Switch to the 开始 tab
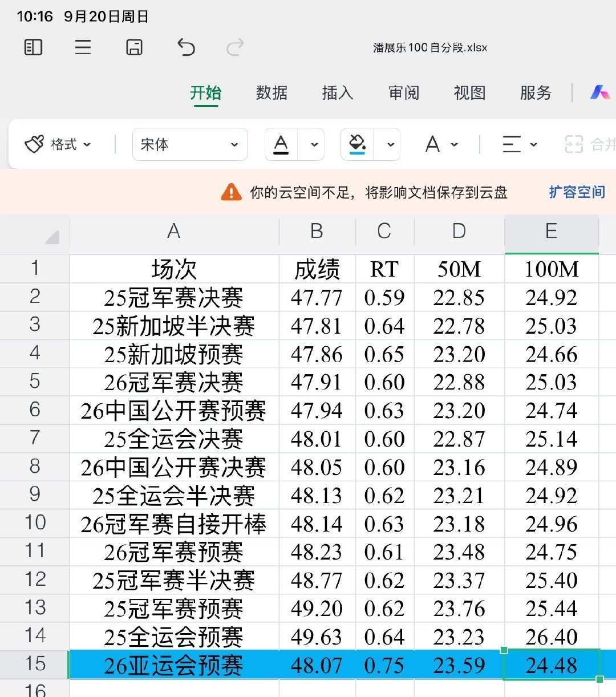 pos(205,93)
